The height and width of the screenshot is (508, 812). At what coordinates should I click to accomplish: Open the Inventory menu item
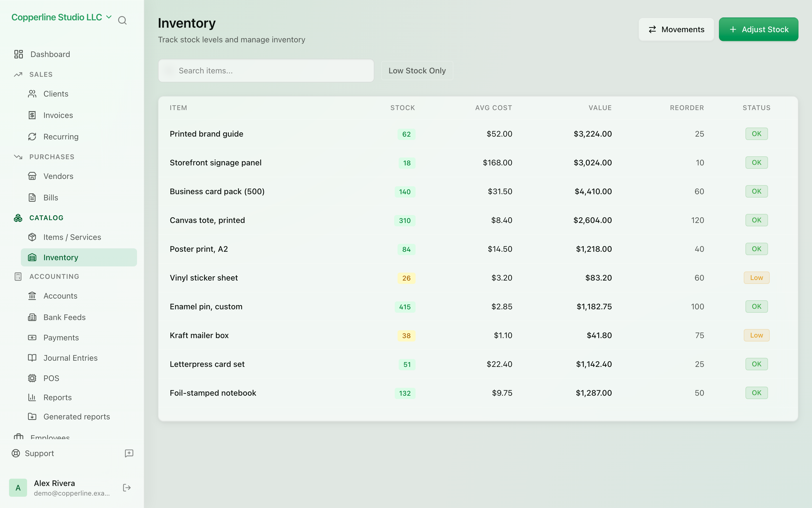pyautogui.click(x=79, y=257)
